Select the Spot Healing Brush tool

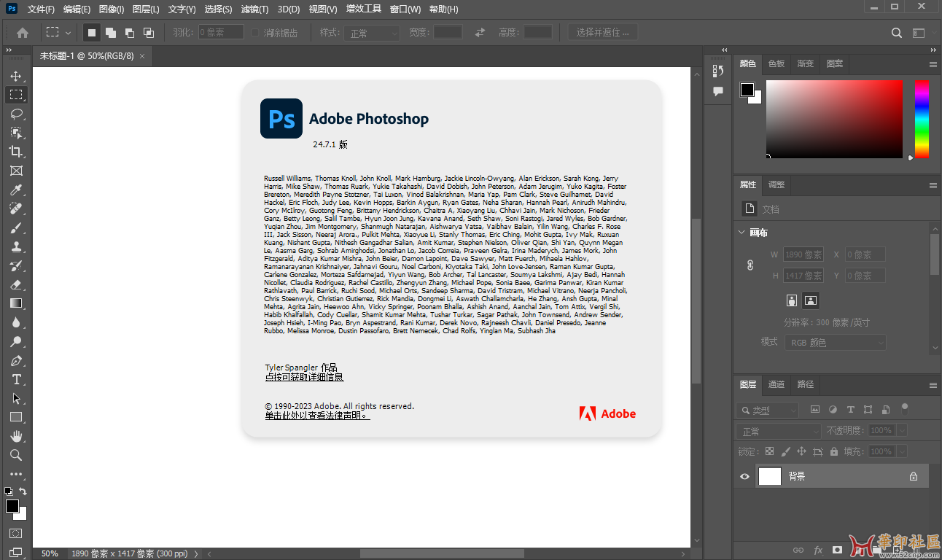pos(16,209)
